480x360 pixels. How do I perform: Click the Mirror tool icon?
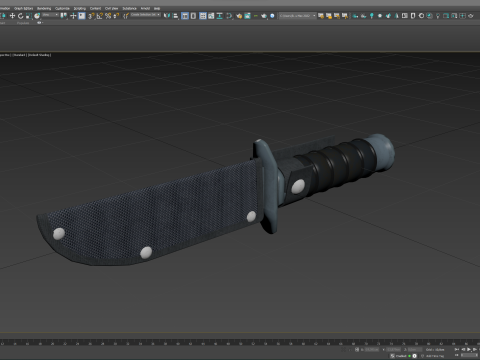tap(167, 16)
